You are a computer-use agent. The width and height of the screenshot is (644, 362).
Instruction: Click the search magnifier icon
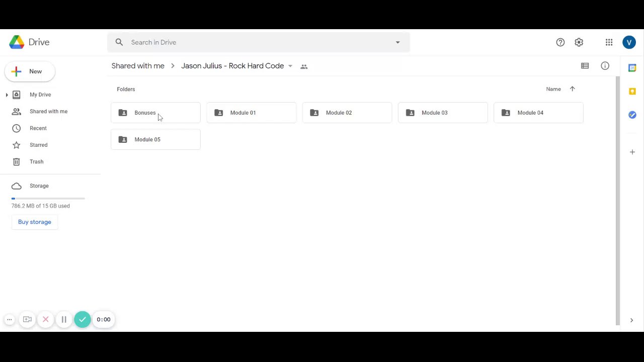(119, 42)
